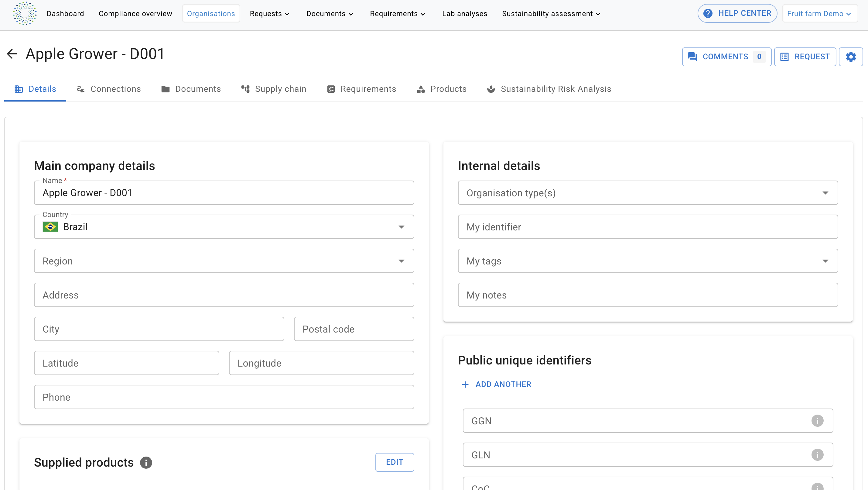Click the Supplied products info icon
Screen dimensions: 868x490
(x=146, y=462)
